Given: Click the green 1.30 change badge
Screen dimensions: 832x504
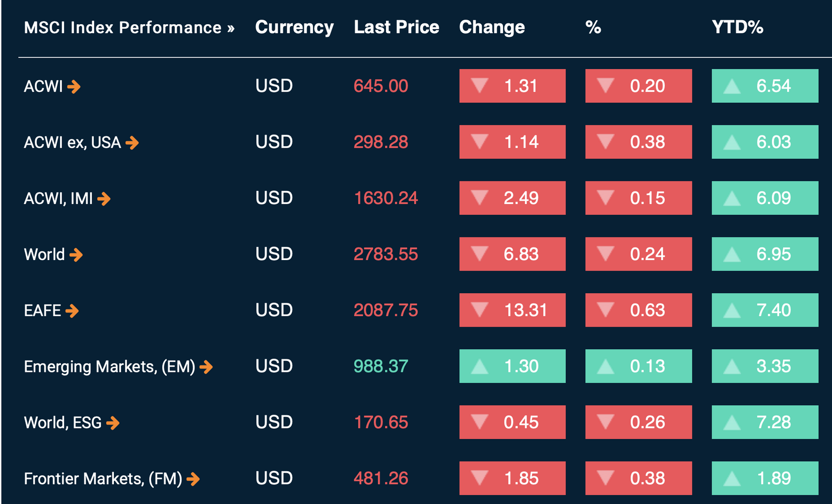Looking at the screenshot, I should click(512, 366).
